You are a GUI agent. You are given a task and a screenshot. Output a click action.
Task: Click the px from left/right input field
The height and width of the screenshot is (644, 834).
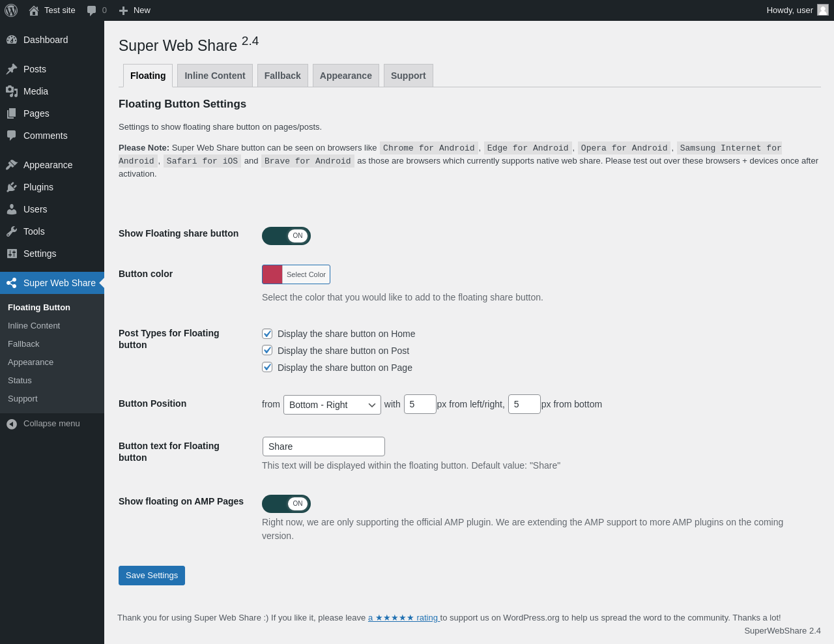420,404
